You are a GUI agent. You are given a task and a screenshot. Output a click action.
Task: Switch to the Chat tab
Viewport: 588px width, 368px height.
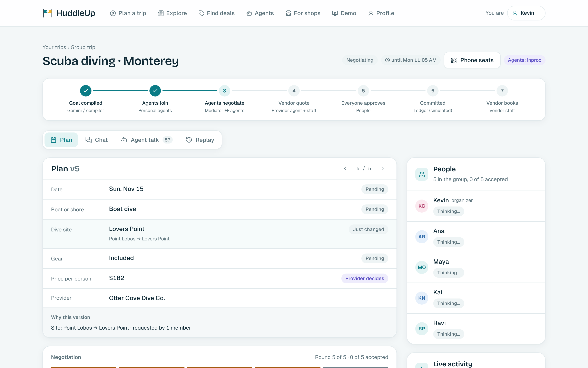point(96,140)
